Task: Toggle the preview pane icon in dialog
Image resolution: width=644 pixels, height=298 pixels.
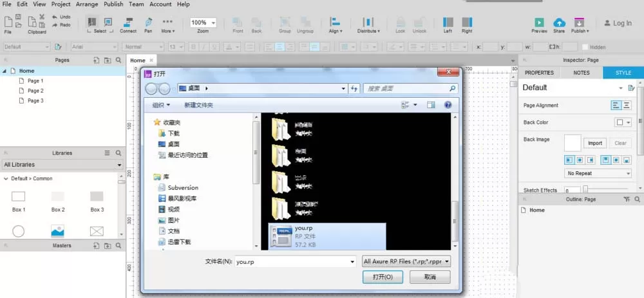Action: [x=431, y=105]
